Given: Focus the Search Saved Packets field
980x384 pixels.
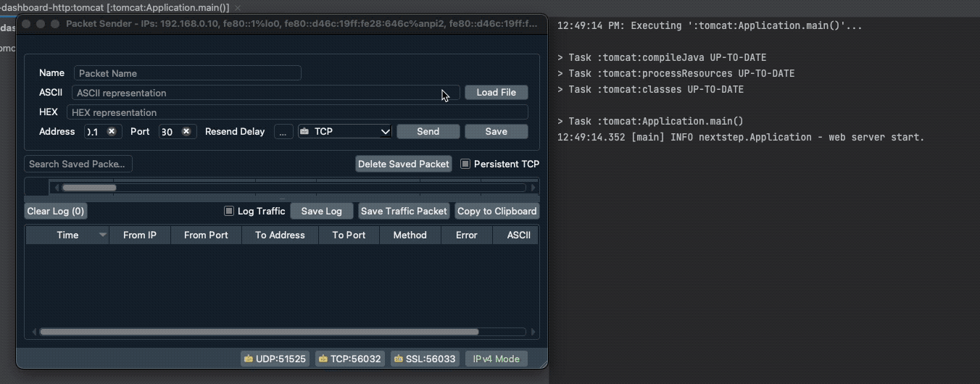Looking at the screenshot, I should click(x=78, y=164).
